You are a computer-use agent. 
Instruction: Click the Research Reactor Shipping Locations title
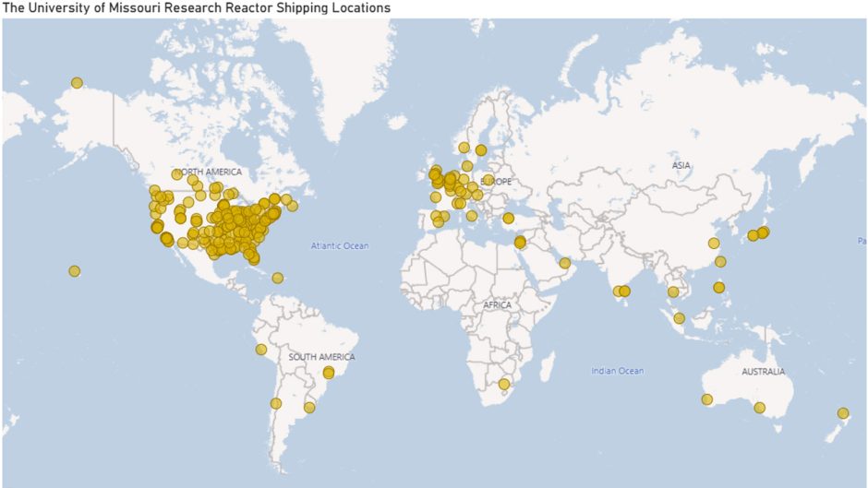click(x=197, y=7)
